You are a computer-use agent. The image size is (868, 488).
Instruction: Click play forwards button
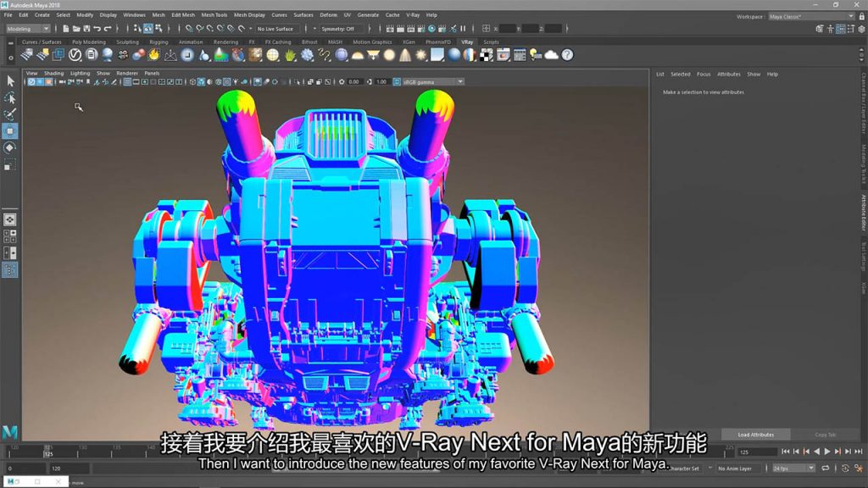pos(827,452)
